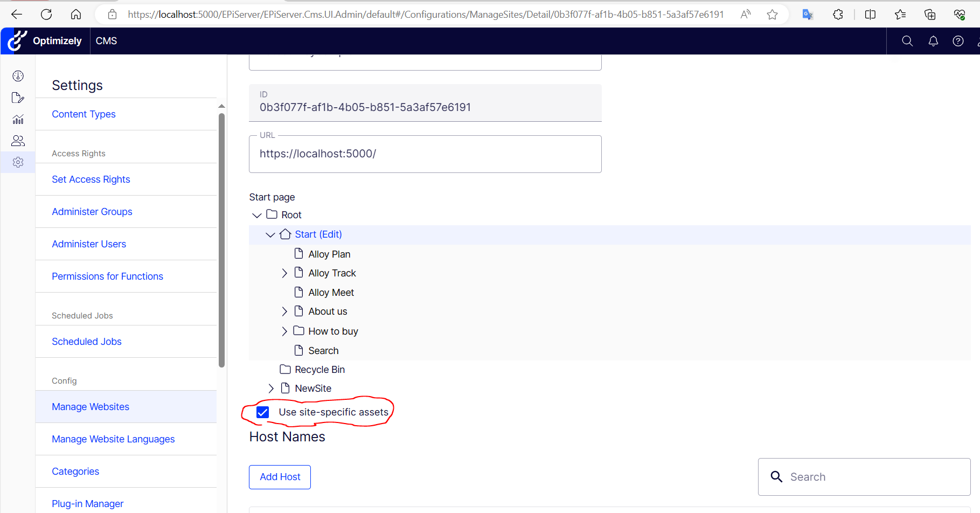Click the Add Host button
The width and height of the screenshot is (980, 513).
[x=280, y=477]
